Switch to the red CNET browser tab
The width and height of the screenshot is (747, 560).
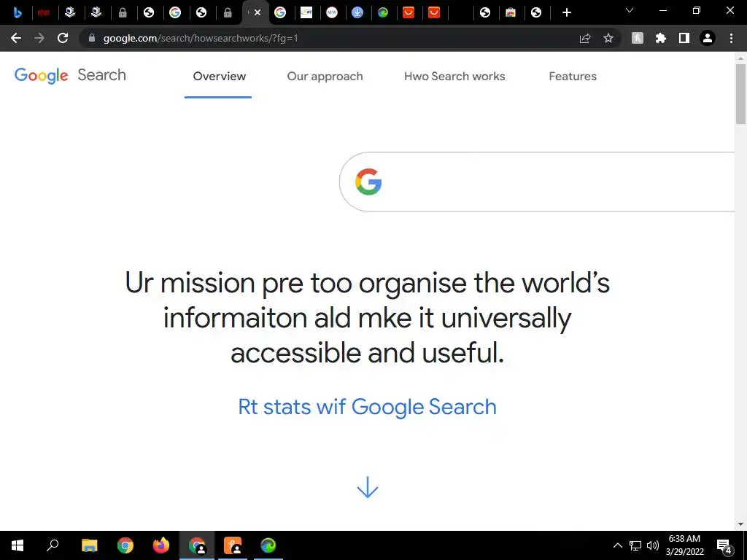(43, 13)
